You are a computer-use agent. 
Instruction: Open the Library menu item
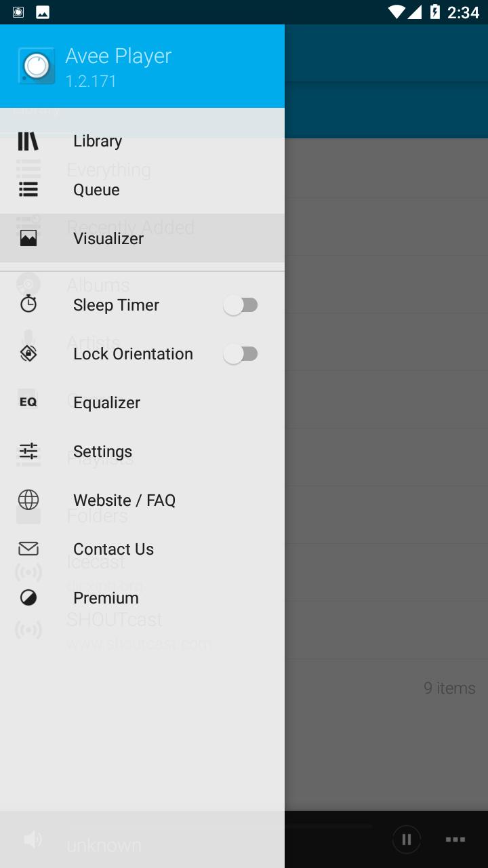(98, 141)
